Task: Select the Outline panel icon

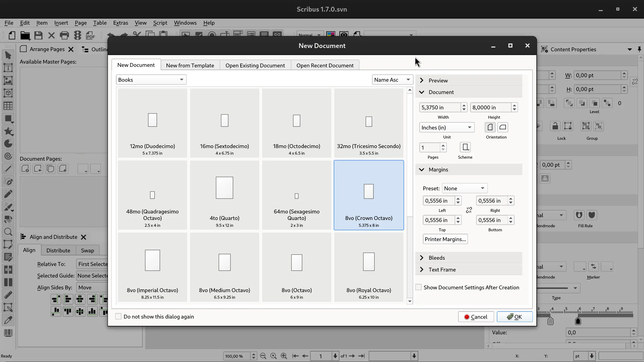Action: pos(86,49)
